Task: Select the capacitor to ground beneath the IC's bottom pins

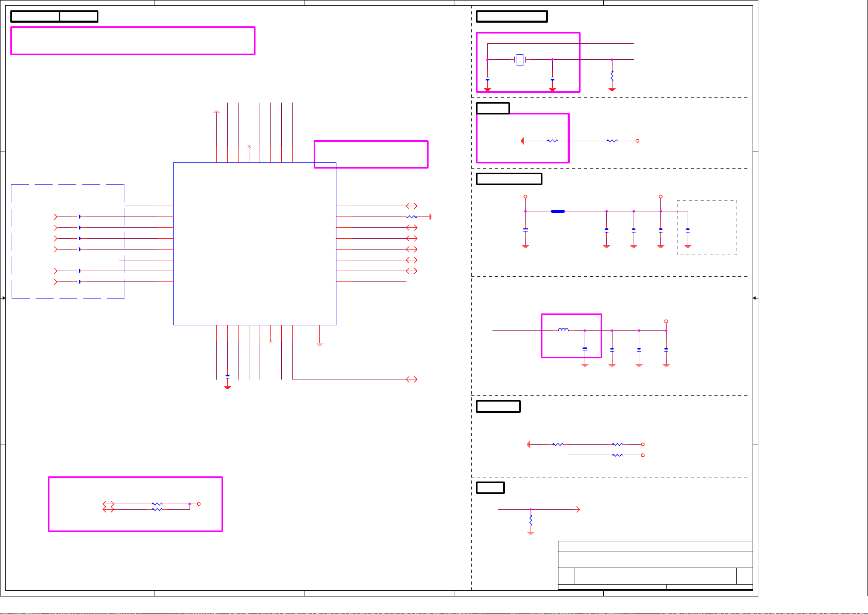Action: point(227,376)
